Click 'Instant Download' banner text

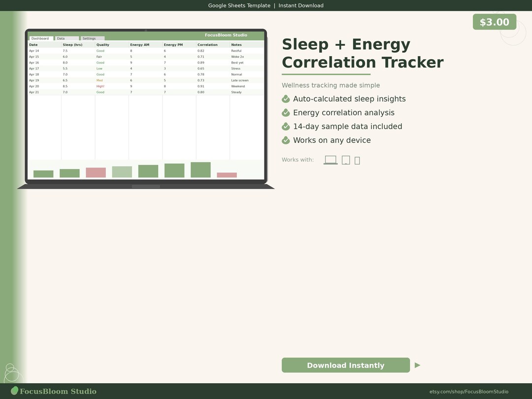click(301, 5)
